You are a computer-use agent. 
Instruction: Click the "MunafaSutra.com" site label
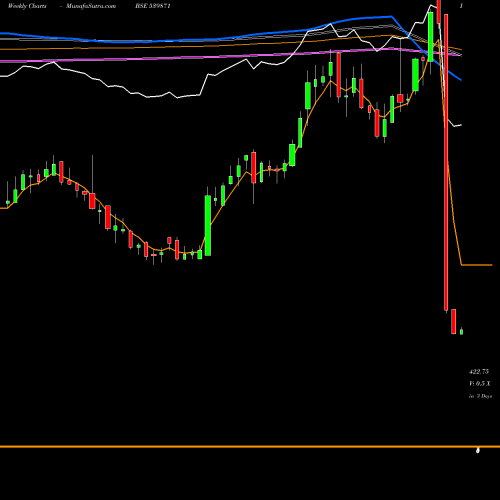click(x=91, y=6)
